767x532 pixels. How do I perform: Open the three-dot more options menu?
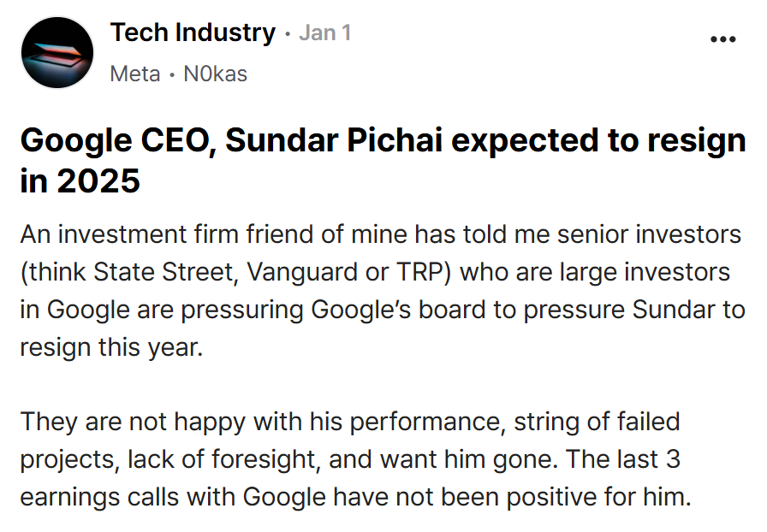coord(723,39)
